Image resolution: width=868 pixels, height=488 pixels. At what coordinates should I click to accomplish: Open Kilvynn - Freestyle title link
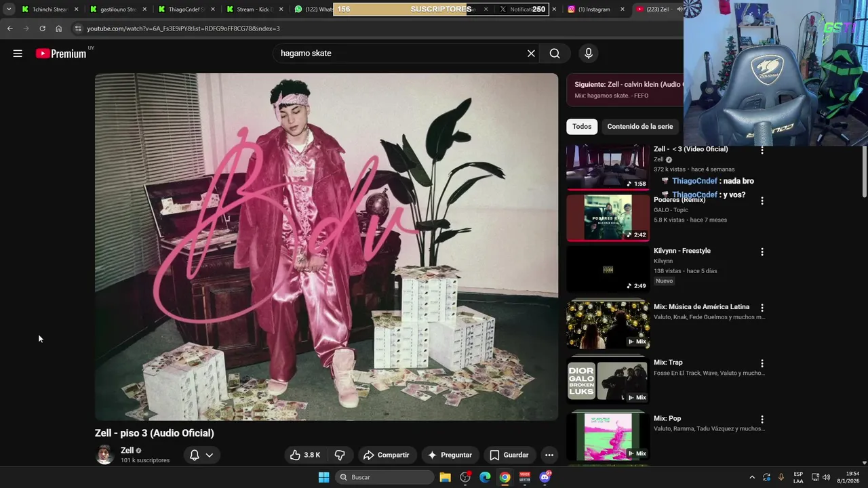click(682, 251)
